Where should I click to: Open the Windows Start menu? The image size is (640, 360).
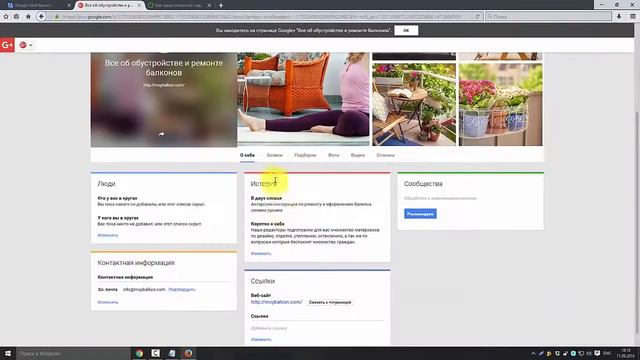click(x=7, y=353)
